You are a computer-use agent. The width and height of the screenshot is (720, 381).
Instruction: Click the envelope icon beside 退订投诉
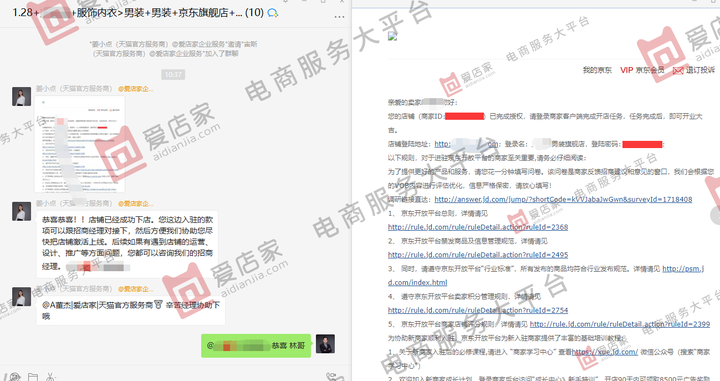coord(678,70)
